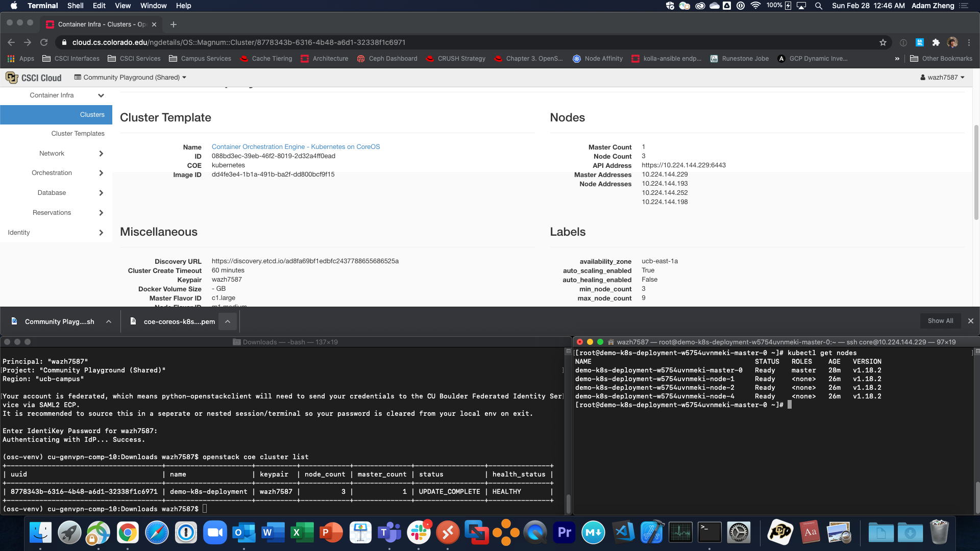
Task: Open the View menu
Action: (122, 6)
